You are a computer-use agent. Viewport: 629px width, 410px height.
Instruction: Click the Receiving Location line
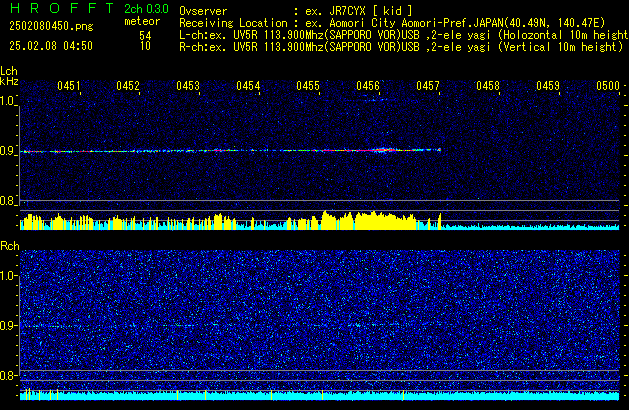[392, 23]
